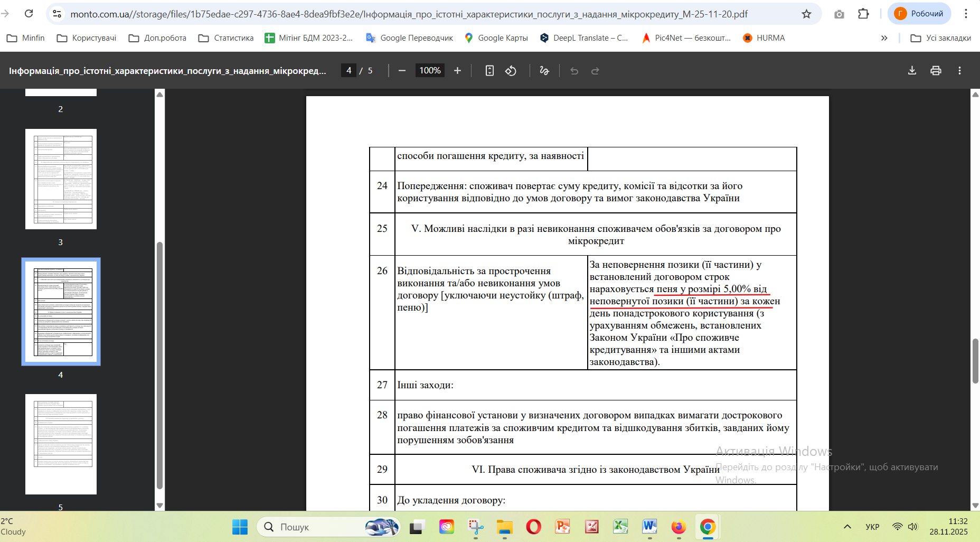Click the redo annotation arrow
Screen dimensions: 980x542
(x=595, y=71)
